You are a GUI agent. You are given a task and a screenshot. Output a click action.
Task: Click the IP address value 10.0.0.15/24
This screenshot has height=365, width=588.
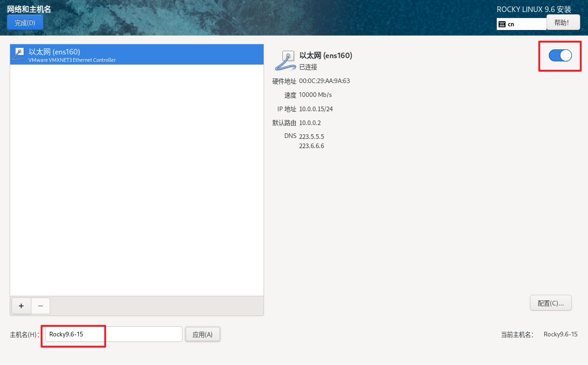coord(316,109)
